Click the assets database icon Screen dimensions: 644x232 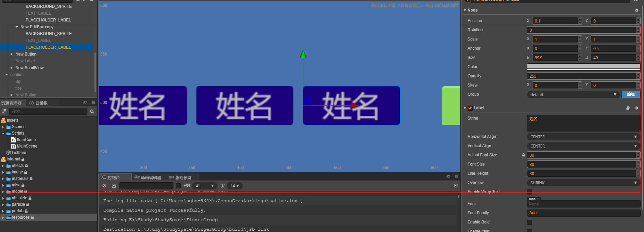point(3,120)
